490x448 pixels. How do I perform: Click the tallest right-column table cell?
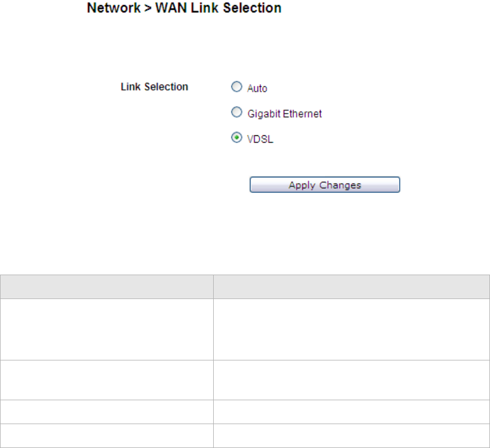click(x=351, y=330)
